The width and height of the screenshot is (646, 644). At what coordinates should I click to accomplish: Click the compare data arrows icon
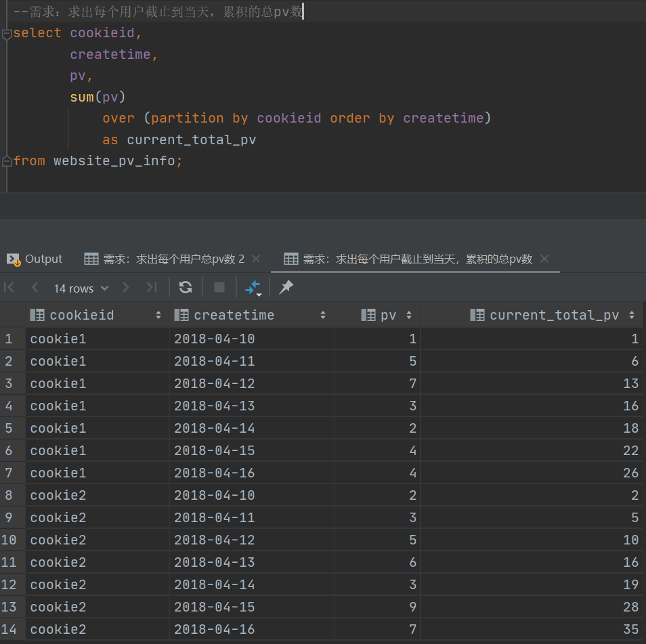(253, 288)
